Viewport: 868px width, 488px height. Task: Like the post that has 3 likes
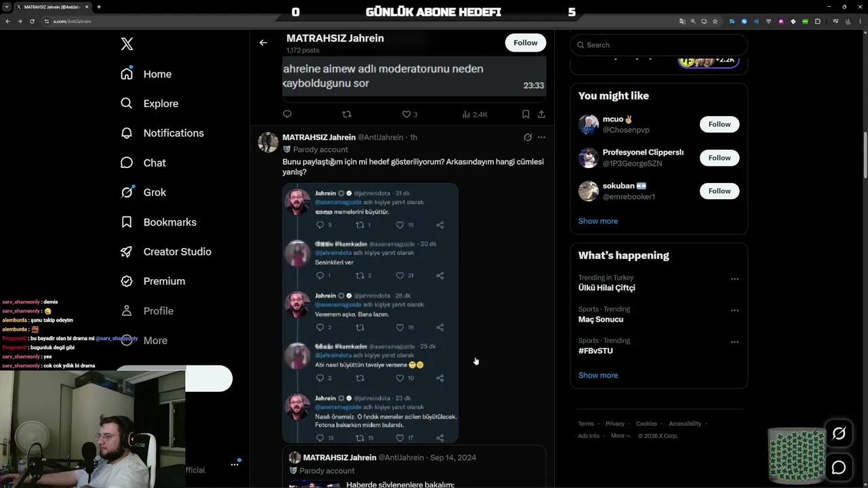coord(410,115)
